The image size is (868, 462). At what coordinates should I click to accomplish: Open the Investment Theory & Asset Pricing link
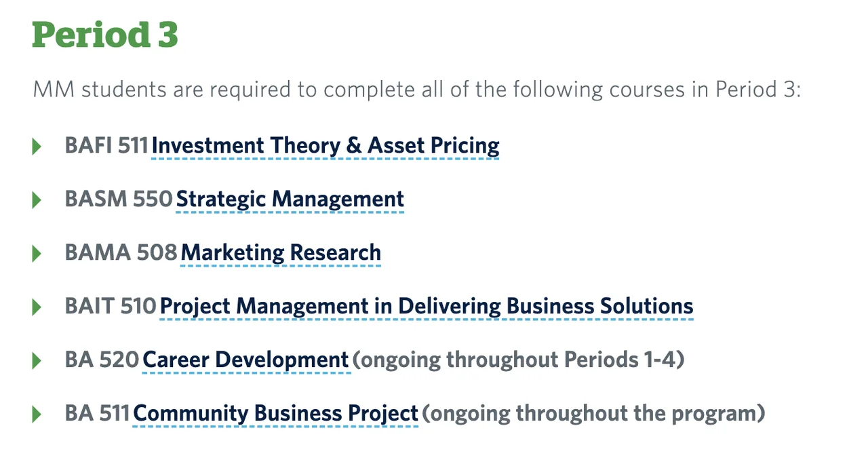pos(325,146)
